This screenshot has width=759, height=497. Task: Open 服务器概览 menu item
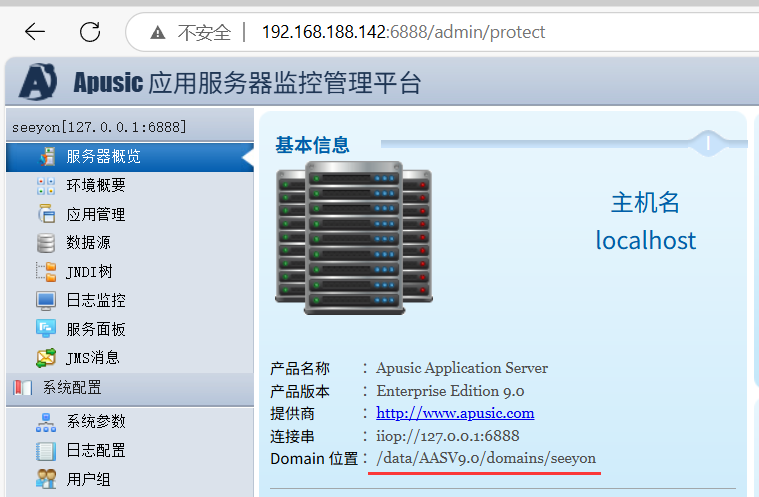(130, 157)
